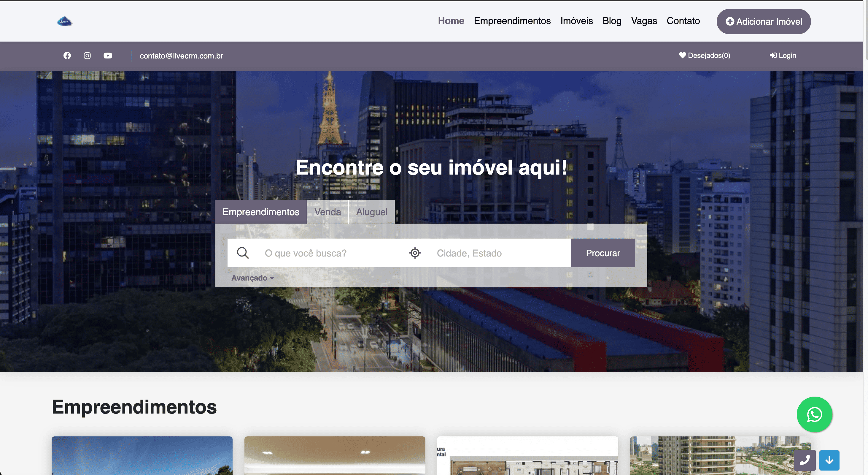Open Desejados(0) wishlist
This screenshot has width=868, height=475.
704,55
